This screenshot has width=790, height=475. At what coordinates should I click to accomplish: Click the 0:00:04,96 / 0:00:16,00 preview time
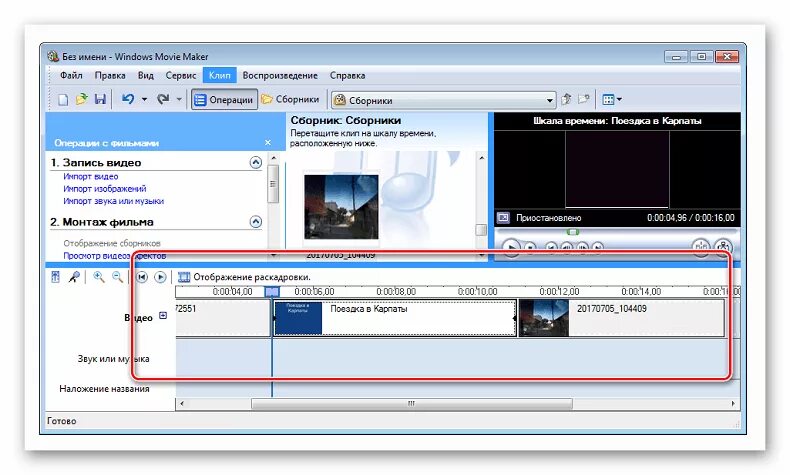point(691,218)
